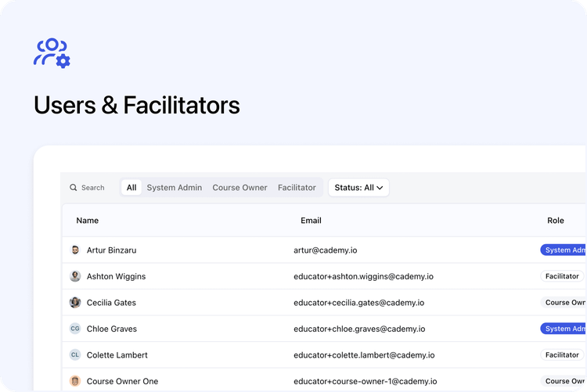This screenshot has width=587, height=392.
Task: Click the Email column header
Action: (311, 221)
